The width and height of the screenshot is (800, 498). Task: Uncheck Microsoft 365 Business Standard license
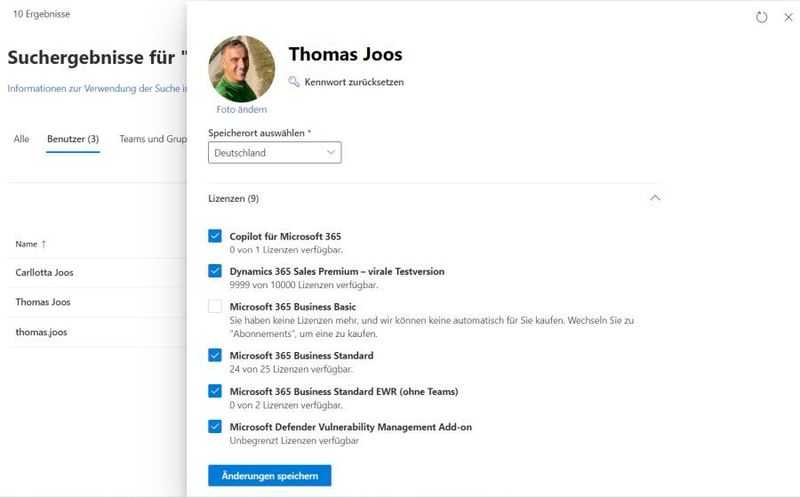click(x=215, y=355)
